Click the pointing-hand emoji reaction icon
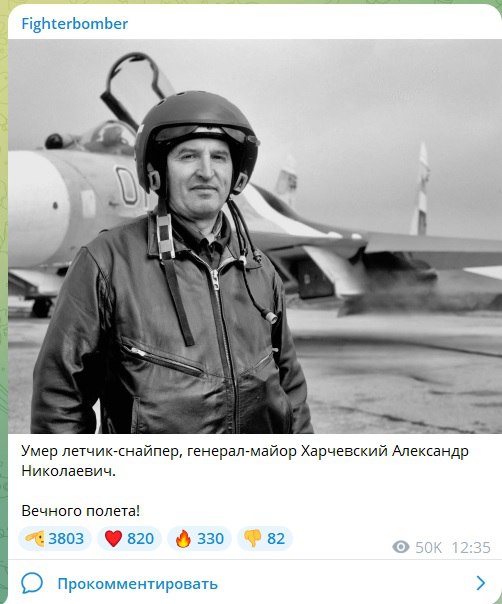This screenshot has height=604, width=502. tap(35, 538)
